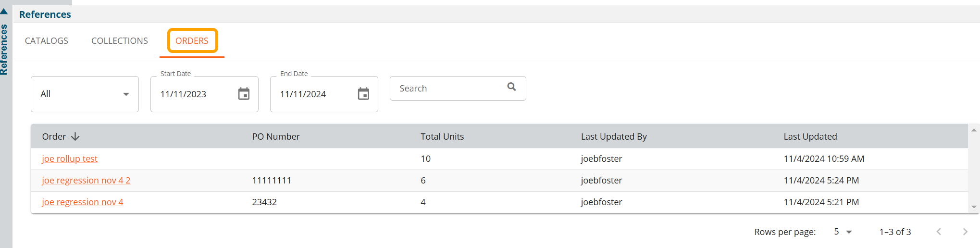The image size is (980, 248).
Task: Select the Orders tab
Action: point(192,41)
